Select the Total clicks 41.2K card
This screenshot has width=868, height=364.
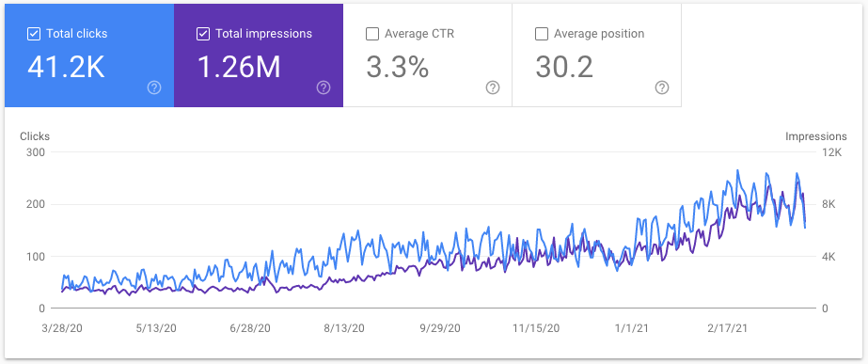89,55
